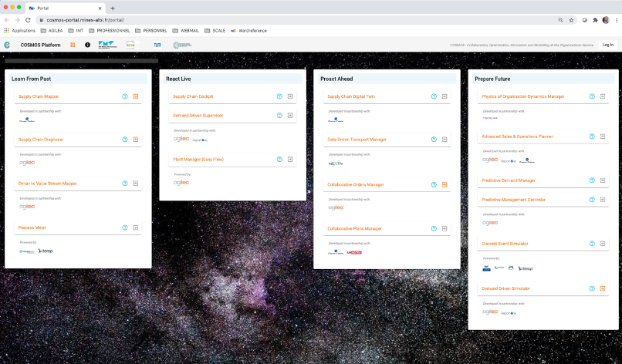Open the WEBMAIL bookmarks folder
The width and height of the screenshot is (622, 364).
pos(186,31)
